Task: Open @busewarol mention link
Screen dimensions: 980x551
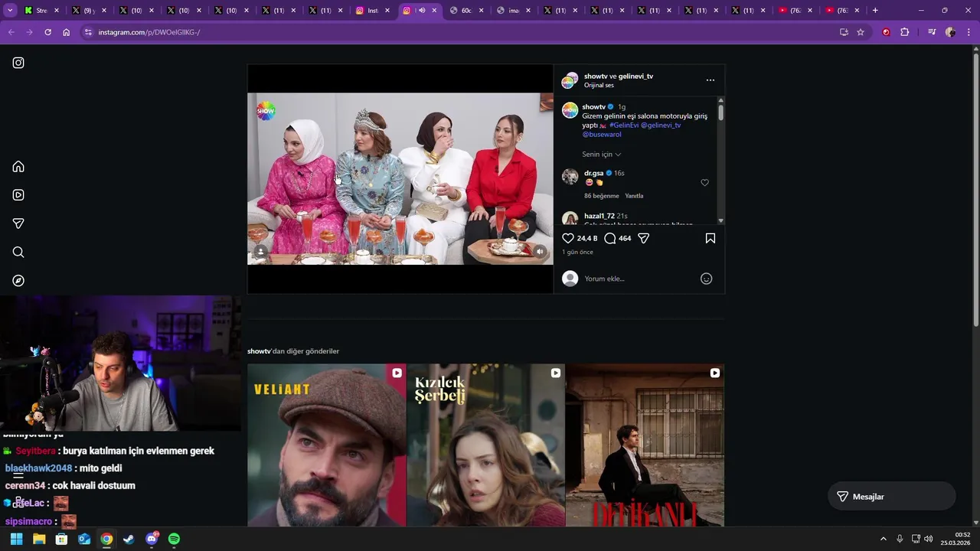Action: pos(602,135)
